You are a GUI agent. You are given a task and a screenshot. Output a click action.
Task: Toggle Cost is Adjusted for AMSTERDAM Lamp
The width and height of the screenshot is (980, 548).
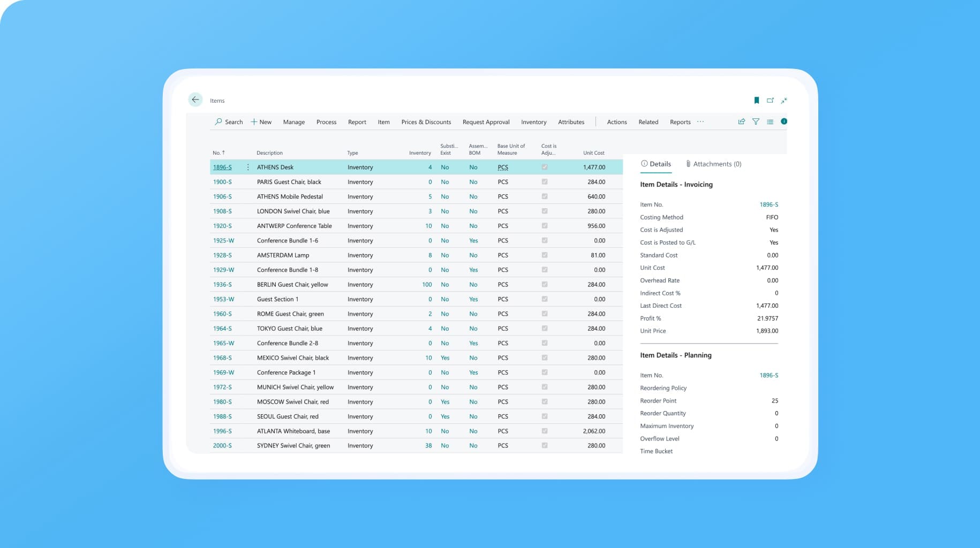(x=545, y=255)
